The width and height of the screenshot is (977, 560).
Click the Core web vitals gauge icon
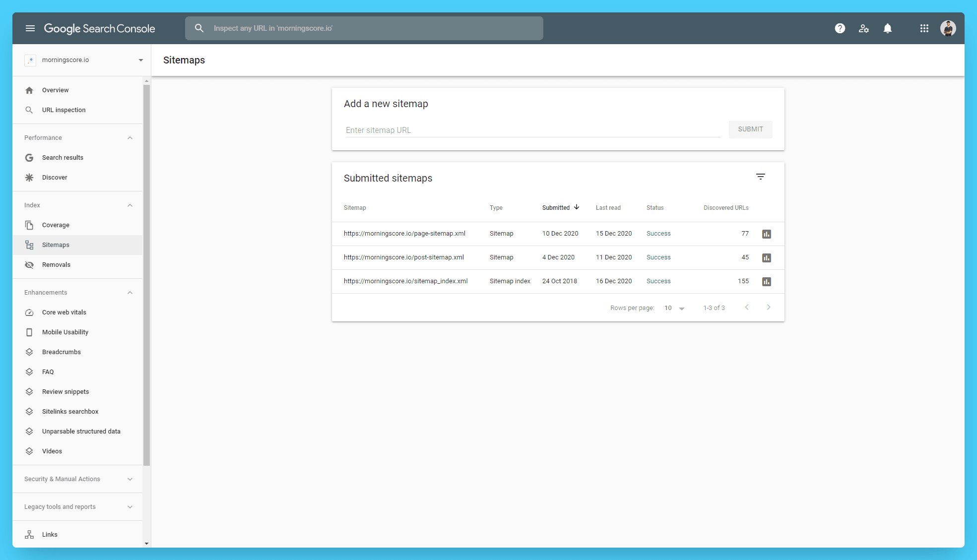coord(29,312)
